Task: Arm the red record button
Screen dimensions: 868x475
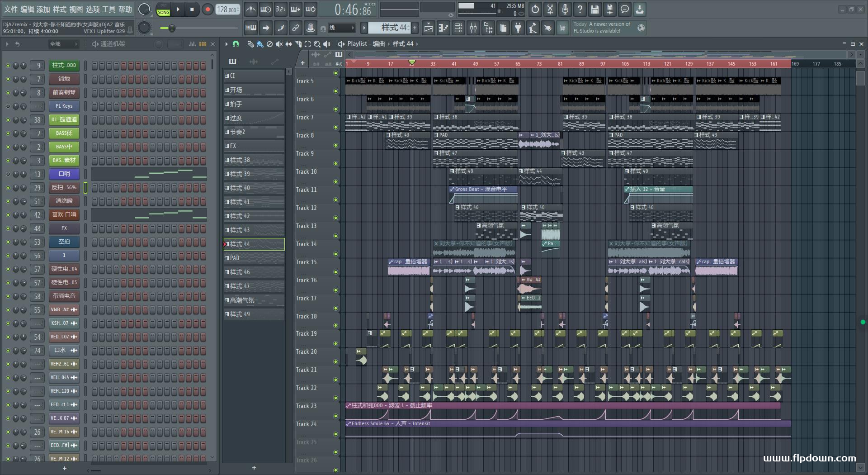Action: click(208, 9)
